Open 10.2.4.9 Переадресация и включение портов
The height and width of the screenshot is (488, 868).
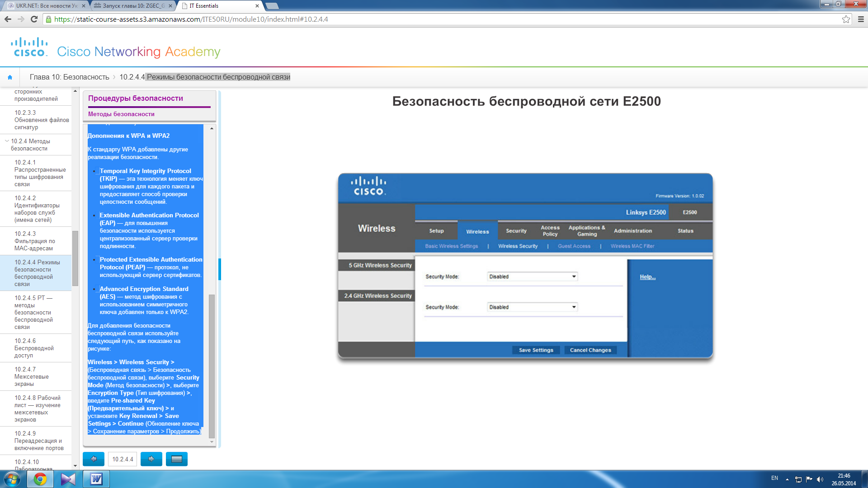point(36,441)
